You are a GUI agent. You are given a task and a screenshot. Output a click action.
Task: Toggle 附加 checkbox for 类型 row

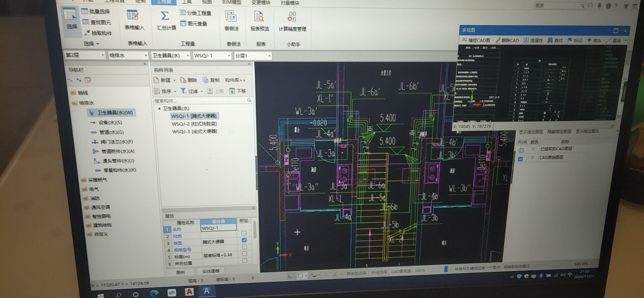[244, 240]
